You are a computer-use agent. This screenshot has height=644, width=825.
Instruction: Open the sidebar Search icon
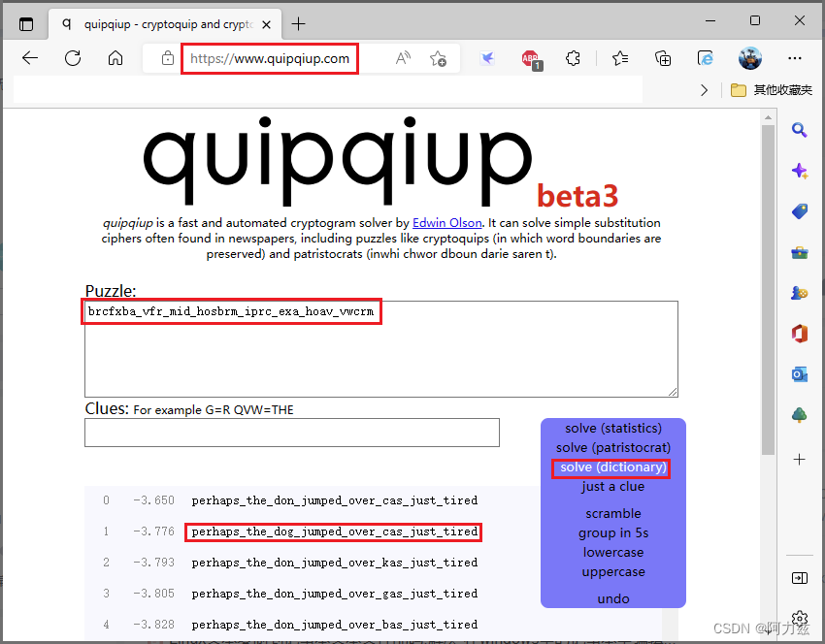pyautogui.click(x=800, y=129)
